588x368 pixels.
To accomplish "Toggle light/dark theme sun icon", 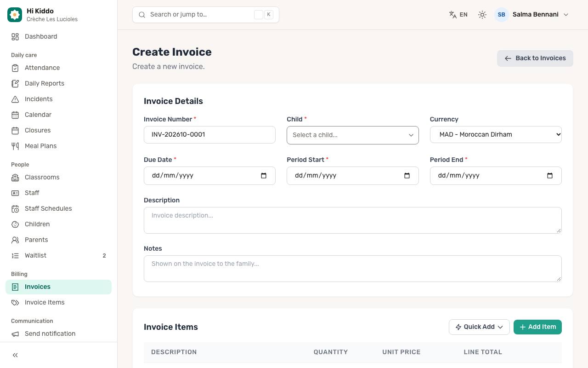I will [x=482, y=15].
